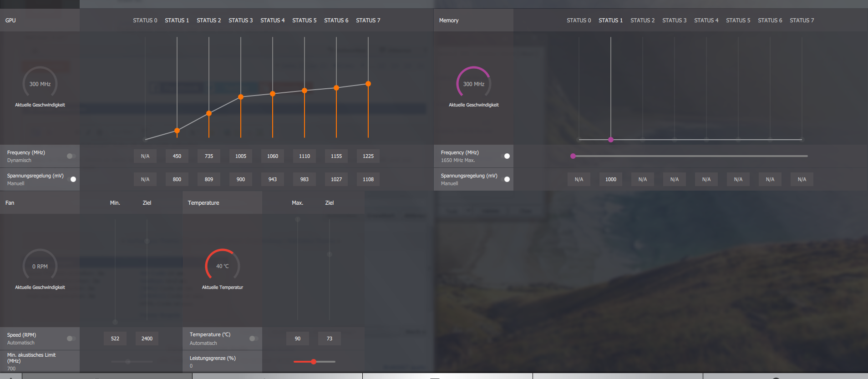Click the GPU STATUS 7 header
The image size is (868, 379).
368,20
